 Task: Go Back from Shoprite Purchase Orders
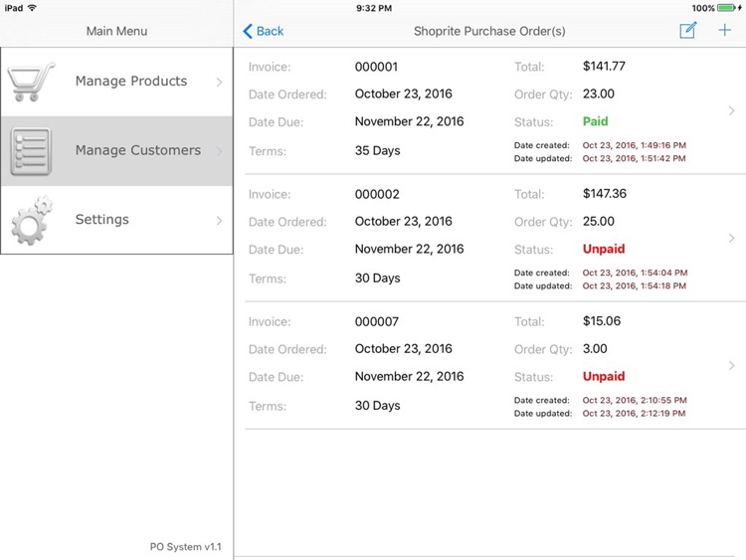coord(264,31)
